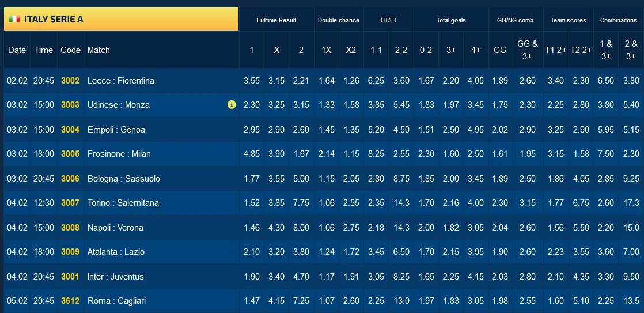Screen dimensions: 644x313
Task: Click the Fulltime Result column group header
Action: [x=276, y=20]
